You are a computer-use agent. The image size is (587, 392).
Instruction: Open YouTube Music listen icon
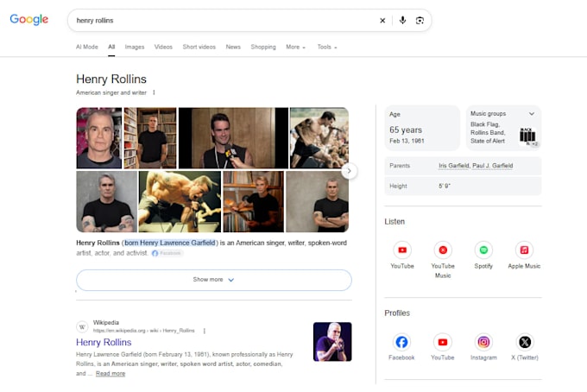point(443,250)
